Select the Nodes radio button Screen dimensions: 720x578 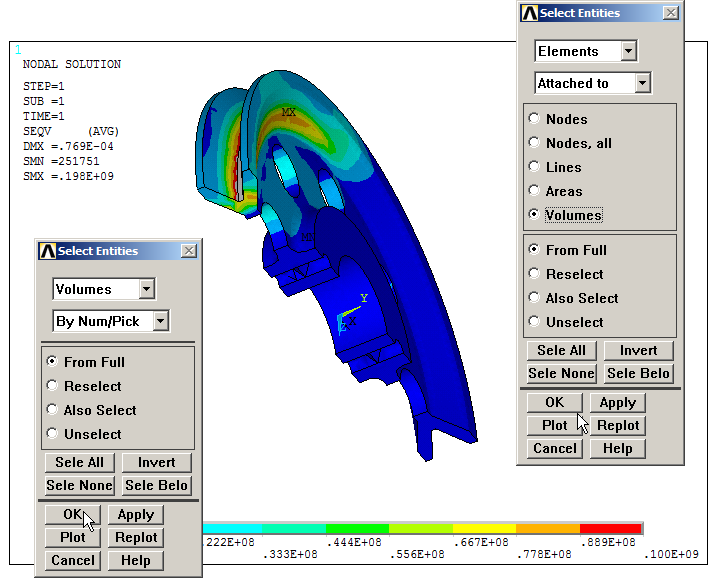click(534, 119)
